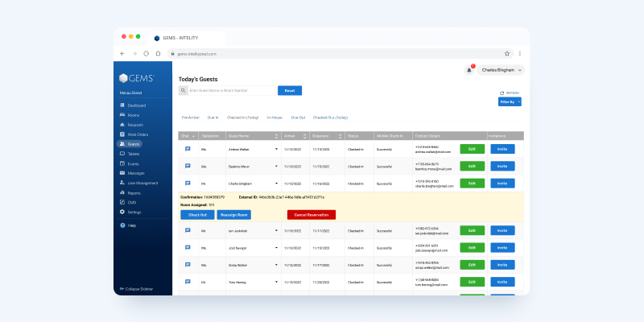
Task: Open Tablets in the sidebar
Action: click(130, 154)
